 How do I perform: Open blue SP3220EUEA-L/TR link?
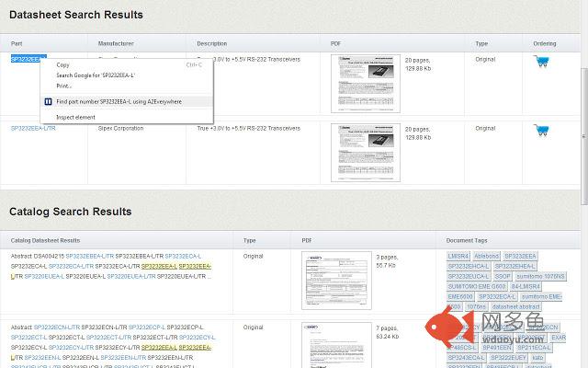pyautogui.click(x=131, y=276)
